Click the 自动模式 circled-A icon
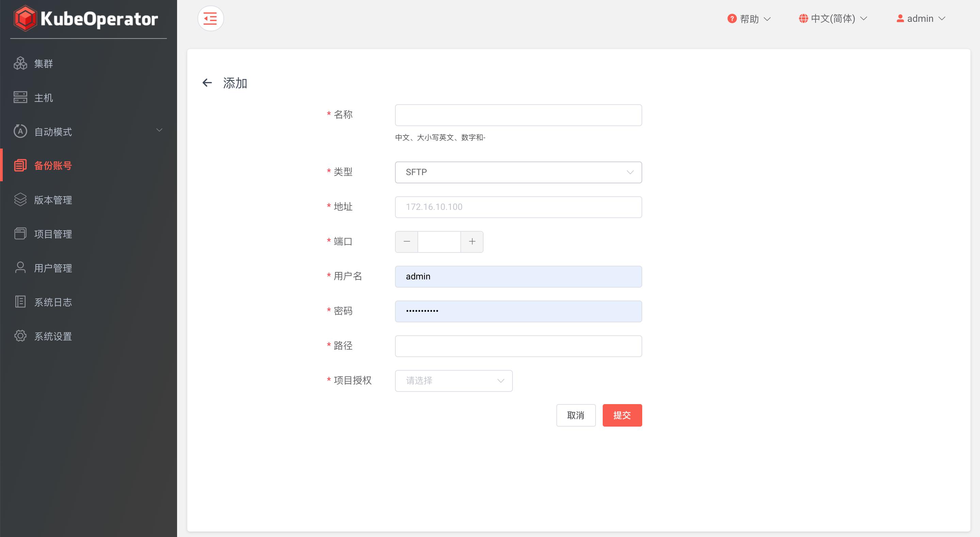Image resolution: width=980 pixels, height=537 pixels. (x=20, y=131)
